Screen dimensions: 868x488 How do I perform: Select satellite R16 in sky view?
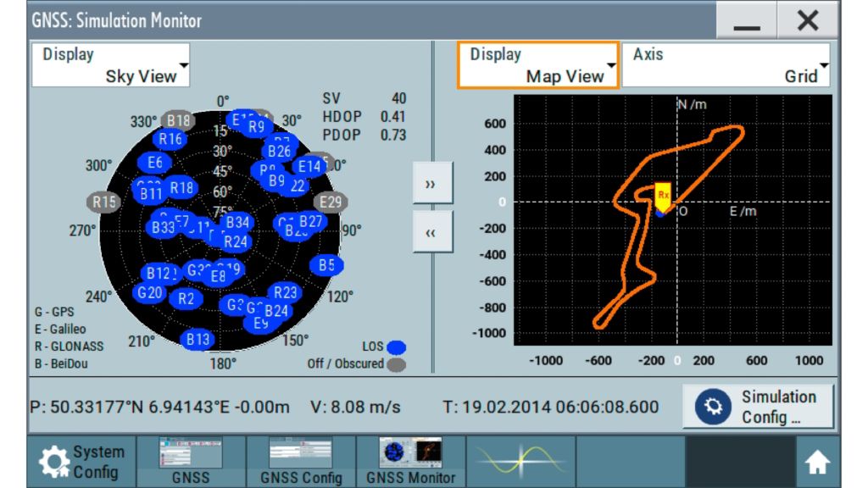point(170,139)
